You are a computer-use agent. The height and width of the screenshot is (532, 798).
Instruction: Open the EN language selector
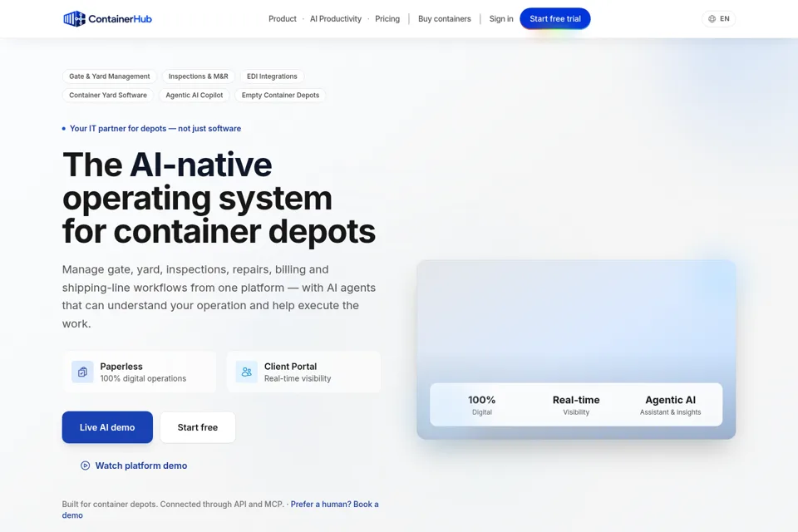click(x=718, y=19)
